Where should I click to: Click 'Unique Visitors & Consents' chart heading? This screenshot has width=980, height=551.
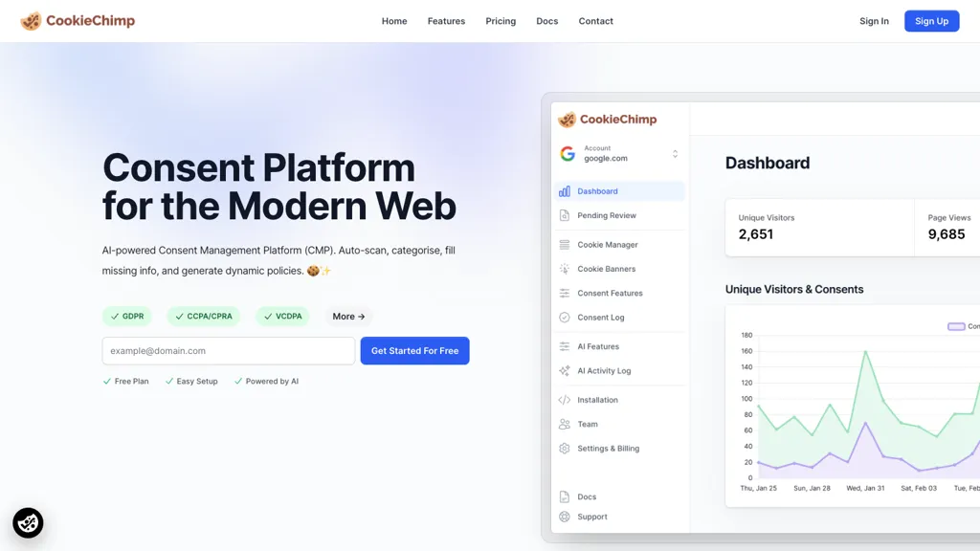pyautogui.click(x=793, y=289)
